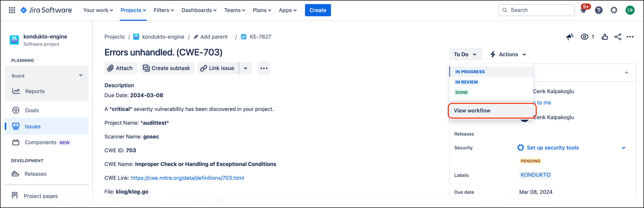644x208 pixels.
Task: Toggle the watch issue eye icon
Action: tap(584, 37)
